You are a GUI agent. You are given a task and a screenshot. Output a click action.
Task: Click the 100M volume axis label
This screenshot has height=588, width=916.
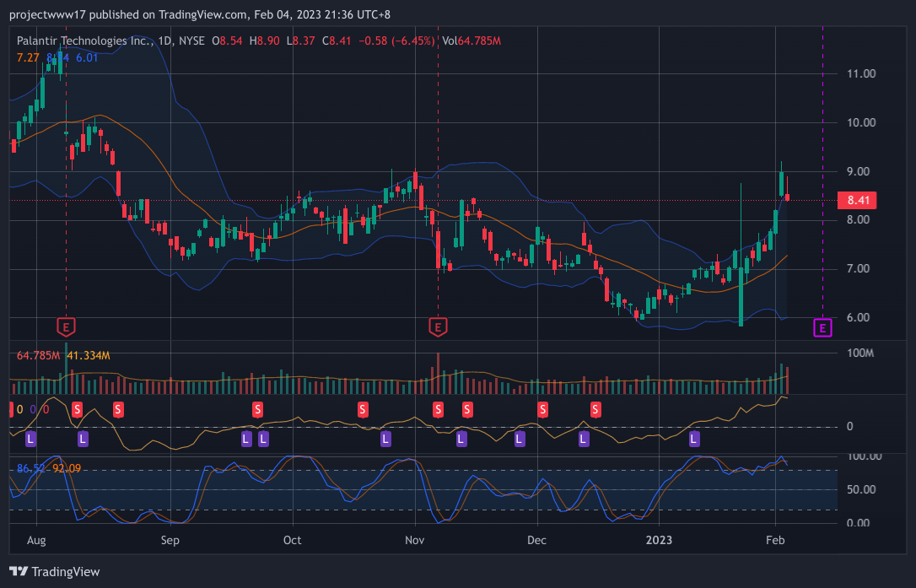pyautogui.click(x=860, y=353)
